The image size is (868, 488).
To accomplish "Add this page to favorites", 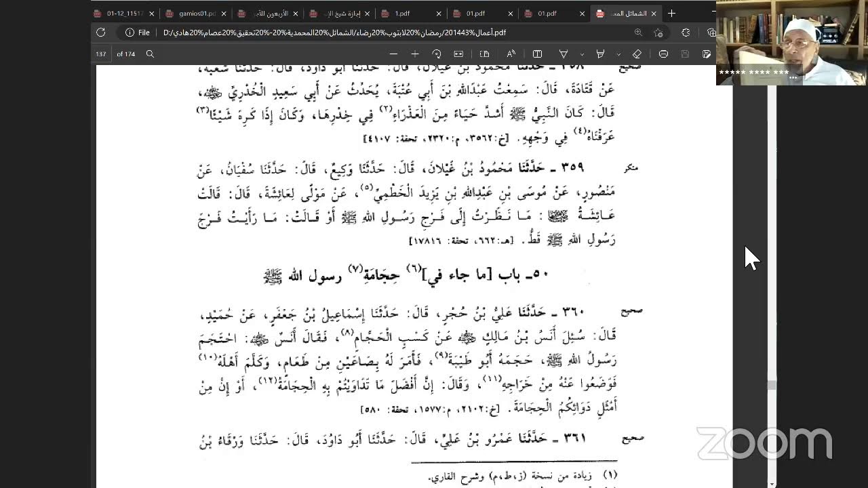I will tap(658, 33).
